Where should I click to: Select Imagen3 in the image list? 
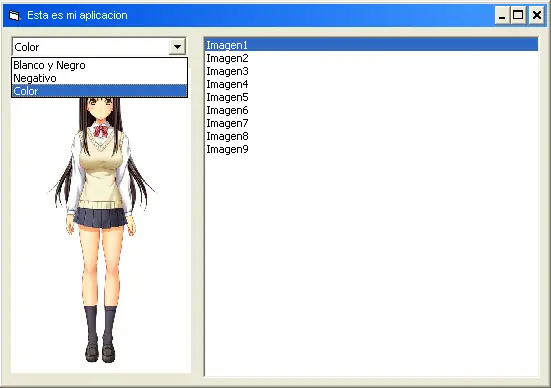[371, 71]
